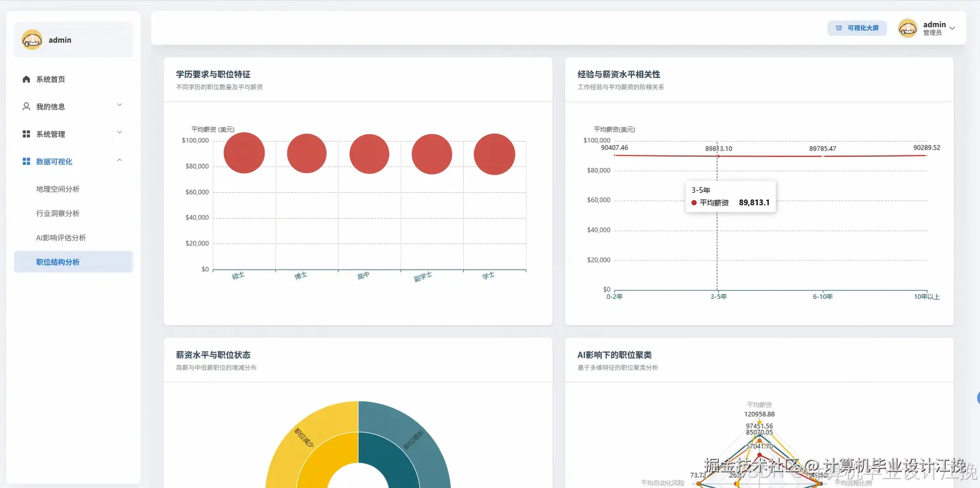This screenshot has width=980, height=488.
Task: Expand the 我的信息 submenu chevron
Action: point(119,105)
